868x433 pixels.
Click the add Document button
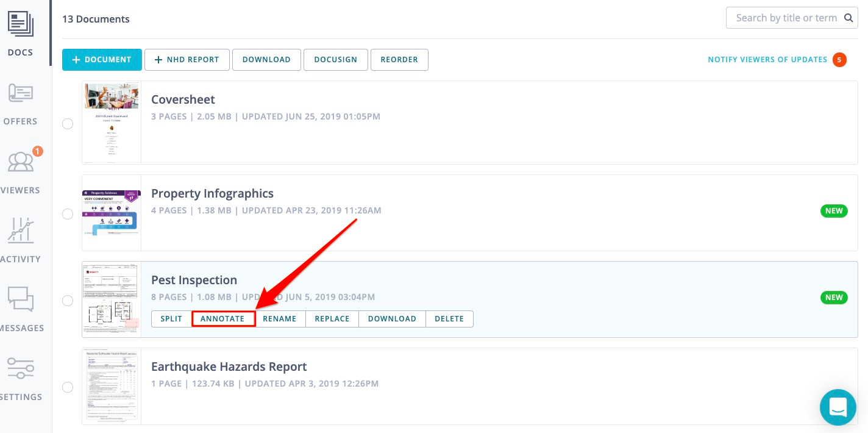[x=102, y=60]
